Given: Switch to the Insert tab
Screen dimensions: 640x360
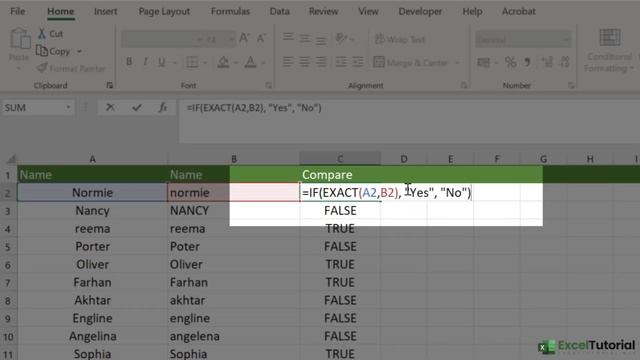Looking at the screenshot, I should 105,11.
